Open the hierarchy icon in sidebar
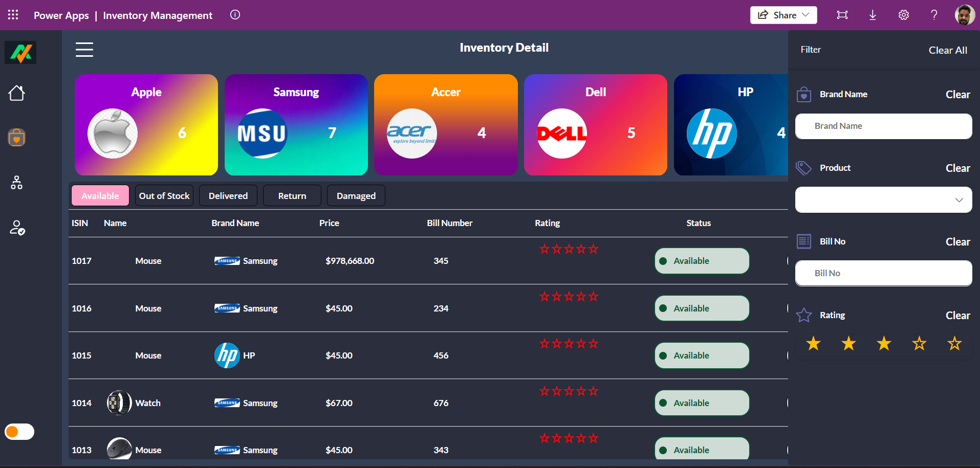Viewport: 980px width, 468px height. 16,183
